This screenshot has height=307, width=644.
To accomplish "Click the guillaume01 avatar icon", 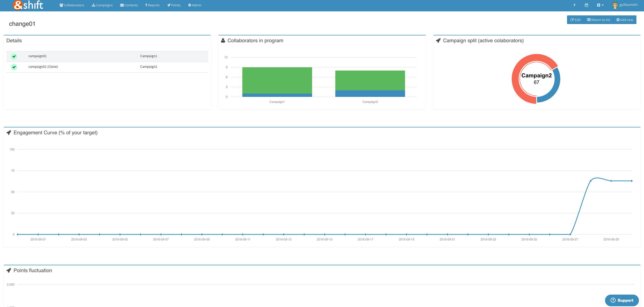I will coord(615,5).
